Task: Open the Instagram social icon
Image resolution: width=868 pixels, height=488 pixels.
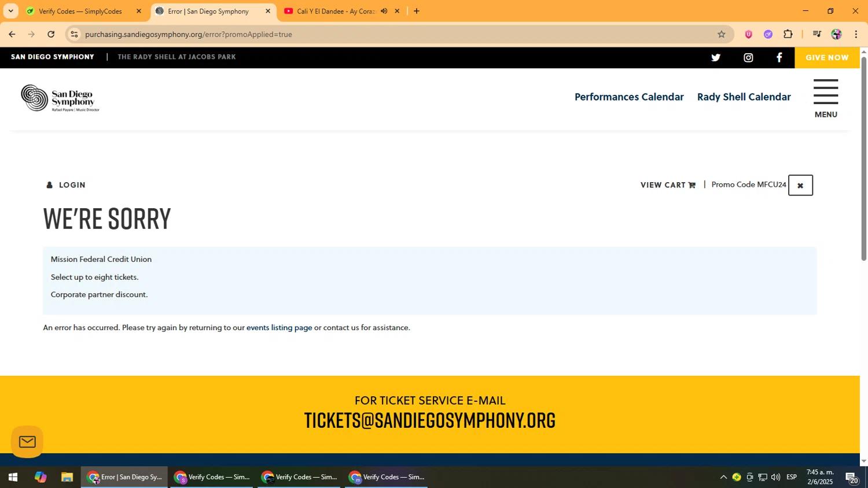Action: (x=748, y=57)
